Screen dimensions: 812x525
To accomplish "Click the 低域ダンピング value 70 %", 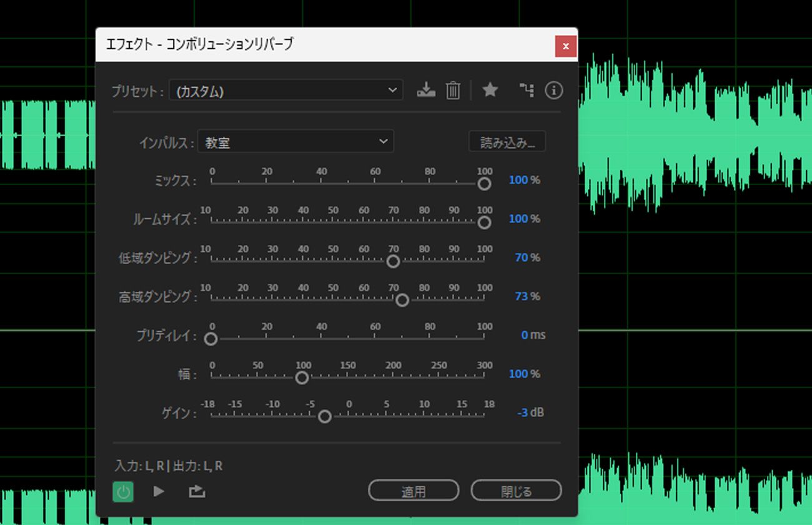I will point(528,257).
